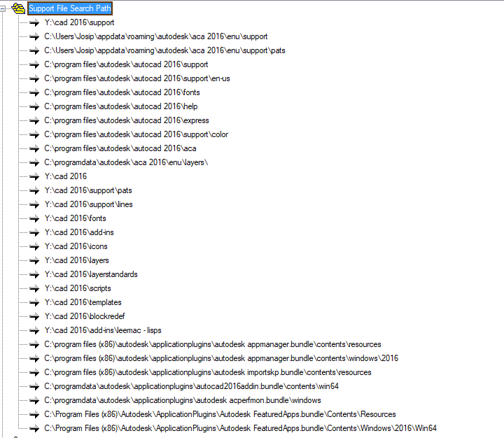The height and width of the screenshot is (438, 504).
Task: Select the Y:\cad 2016\blockredef path
Action: 85,316
